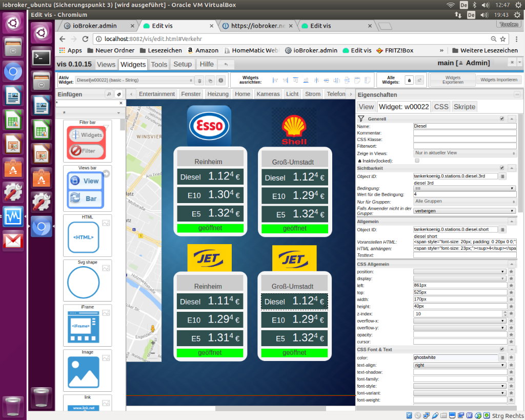525x420 pixels.
Task: Open the Heizung view tab
Action: coord(218,94)
